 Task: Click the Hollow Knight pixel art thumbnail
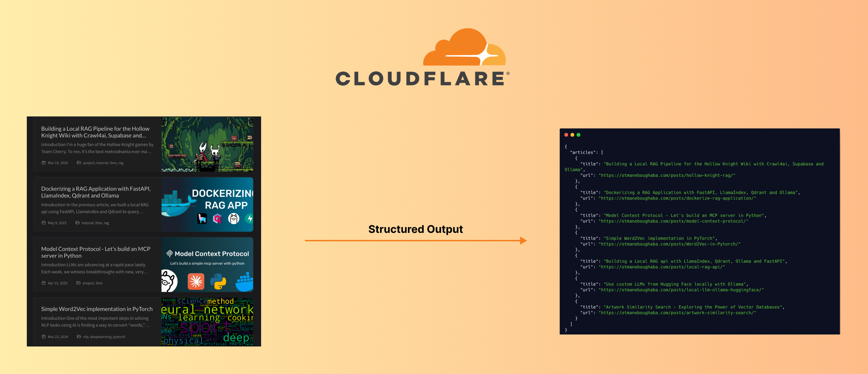pos(207,145)
